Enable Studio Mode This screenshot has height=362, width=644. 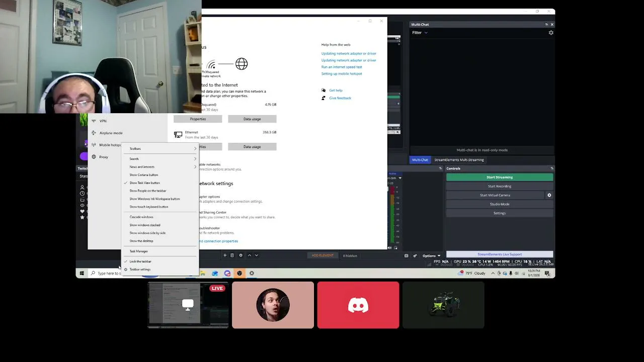[500, 204]
